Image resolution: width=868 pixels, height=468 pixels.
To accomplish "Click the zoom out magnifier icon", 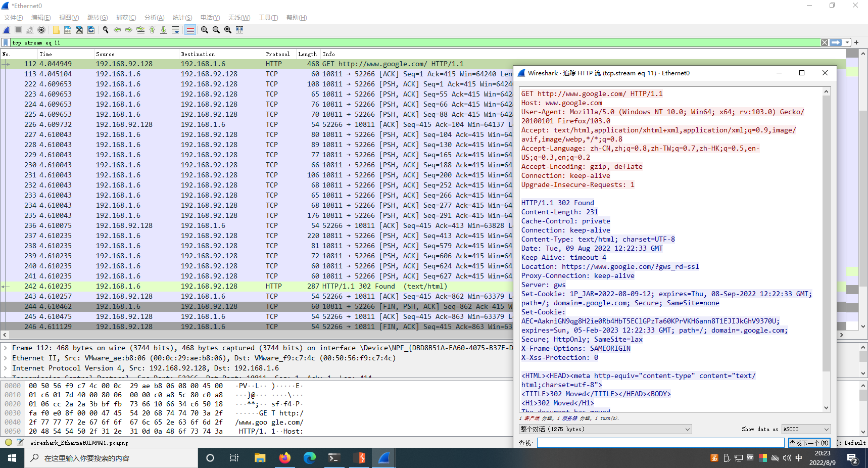I will [x=216, y=30].
